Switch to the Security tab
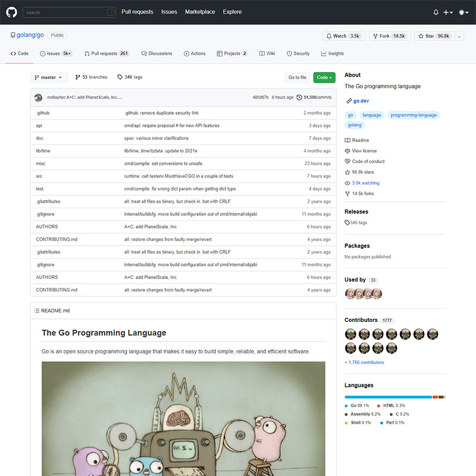This screenshot has width=476, height=476. pos(298,54)
